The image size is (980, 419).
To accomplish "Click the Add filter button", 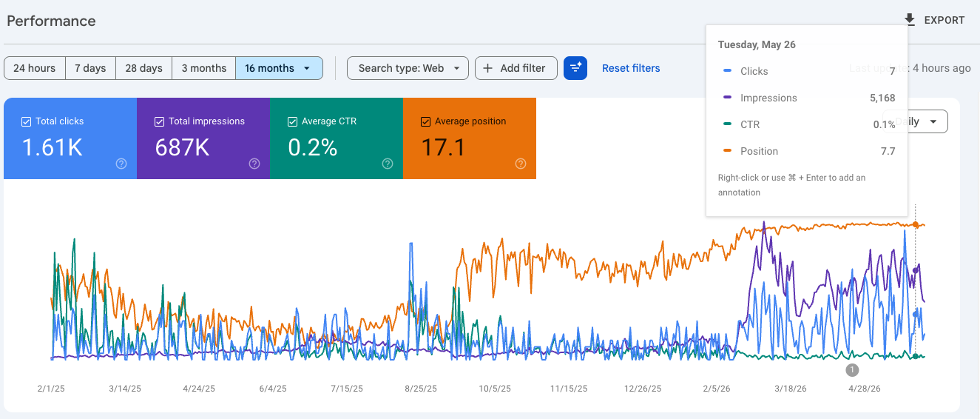I will 516,68.
